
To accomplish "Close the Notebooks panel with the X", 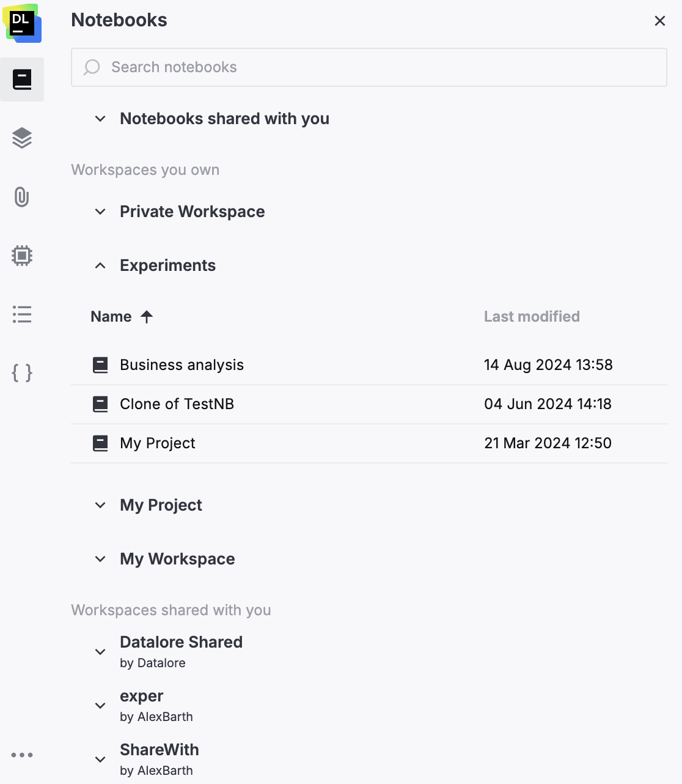I will coord(659,20).
